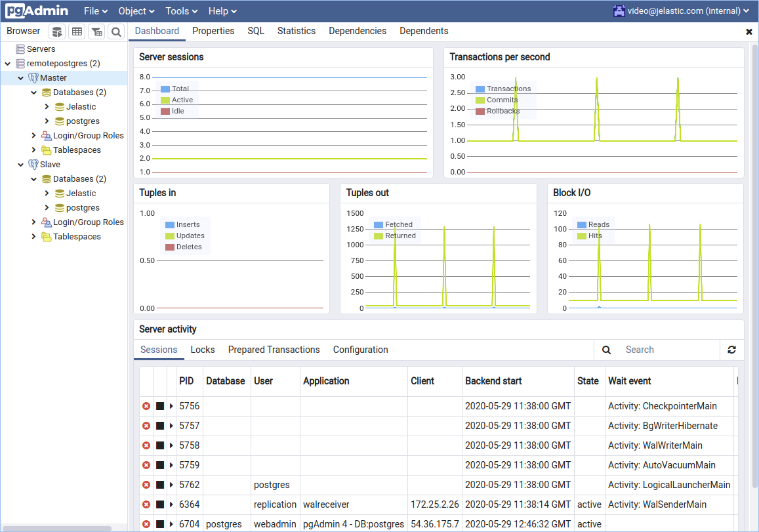Screen dimensions: 759x532
Task: Click the View Data table icon
Action: pos(77,32)
